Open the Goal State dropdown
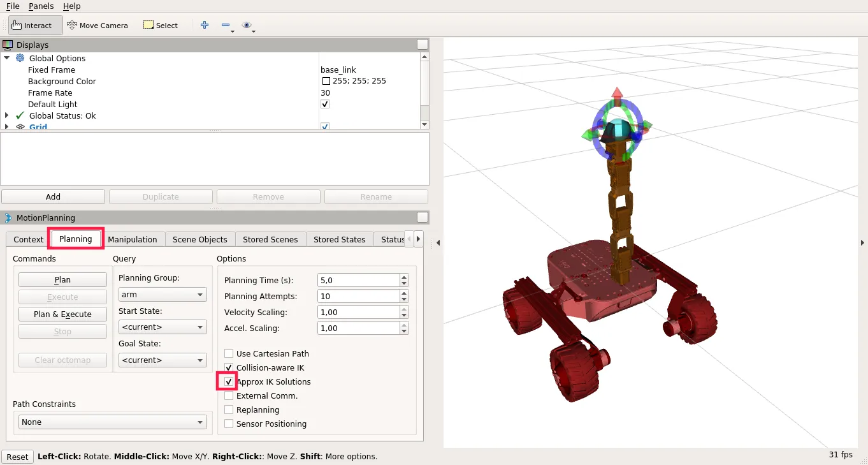The width and height of the screenshot is (868, 465). [163, 360]
